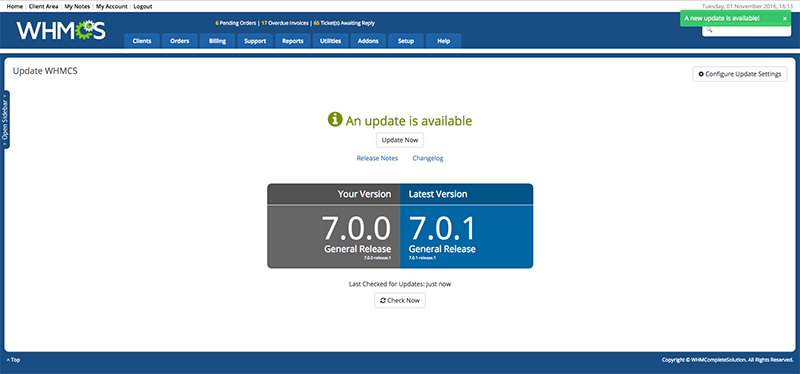Click Last Checked for Updates text
The image size is (800, 374).
(x=400, y=284)
